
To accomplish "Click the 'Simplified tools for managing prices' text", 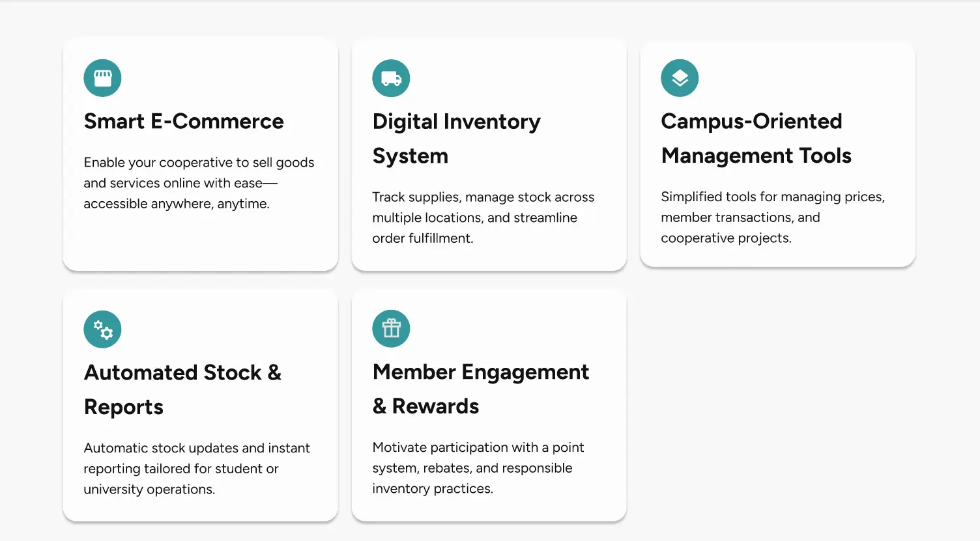I will (773, 217).
